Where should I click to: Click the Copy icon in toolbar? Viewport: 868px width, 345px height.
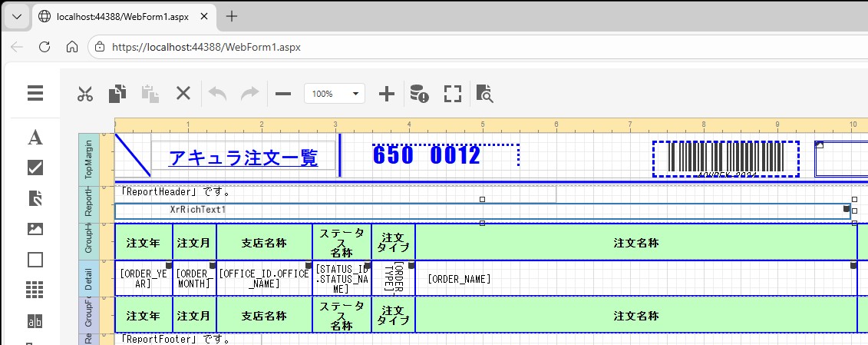[x=117, y=94]
